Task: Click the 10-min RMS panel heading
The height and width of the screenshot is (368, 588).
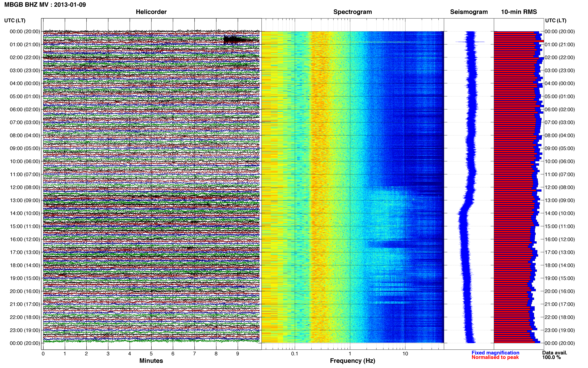Action: coord(519,12)
